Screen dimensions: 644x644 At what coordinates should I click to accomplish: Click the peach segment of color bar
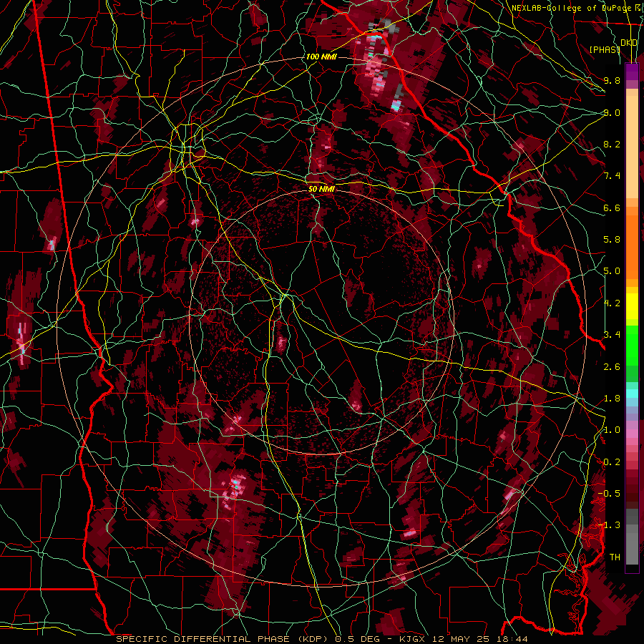click(632, 147)
